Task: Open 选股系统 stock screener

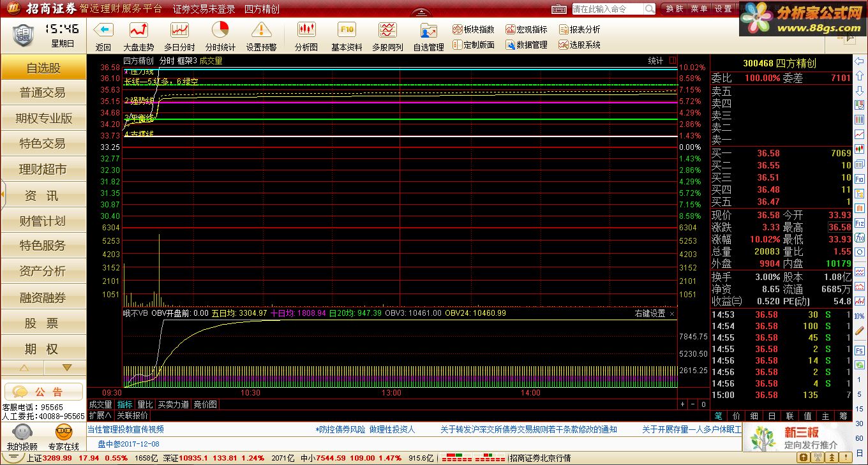Action: point(580,45)
